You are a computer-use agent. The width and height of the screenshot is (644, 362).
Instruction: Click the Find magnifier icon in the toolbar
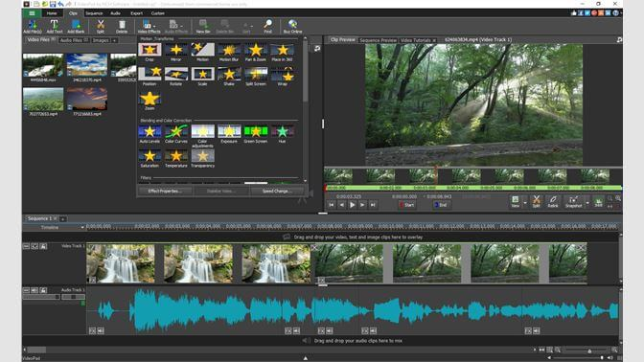267,27
